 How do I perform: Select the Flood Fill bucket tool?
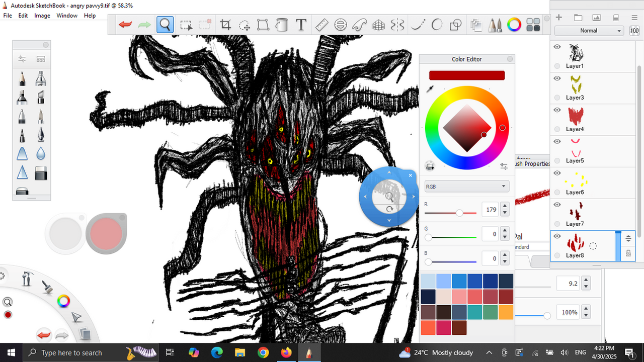click(x=282, y=25)
